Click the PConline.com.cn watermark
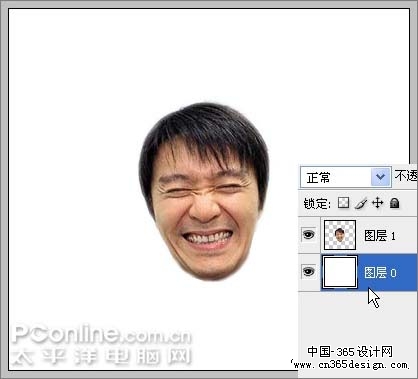 [102, 334]
